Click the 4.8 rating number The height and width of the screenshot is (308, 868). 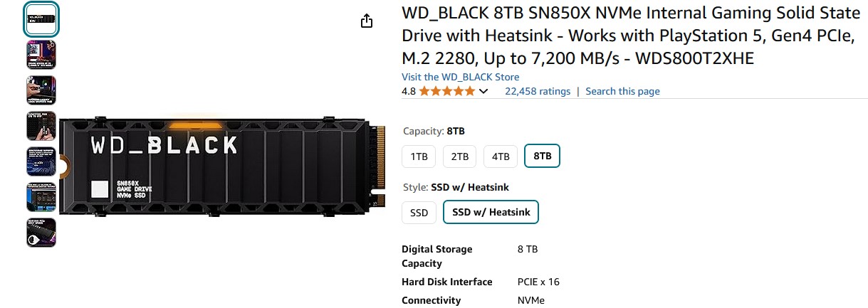pyautogui.click(x=409, y=91)
